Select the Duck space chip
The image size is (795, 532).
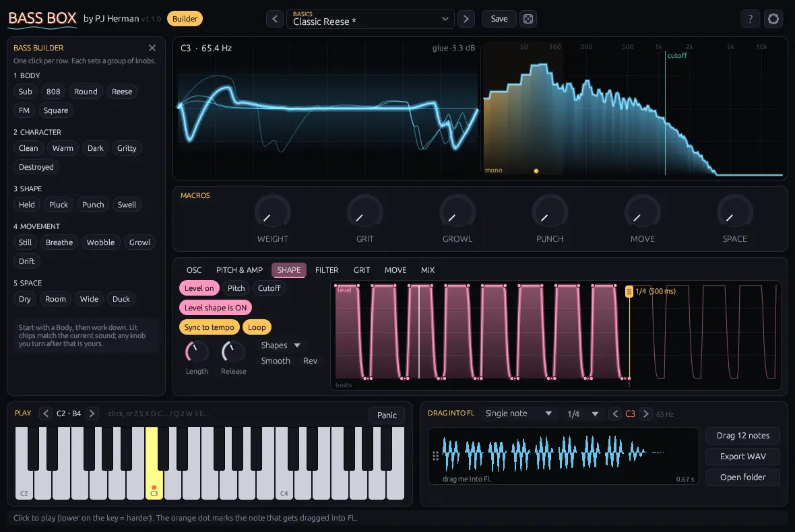pos(121,300)
